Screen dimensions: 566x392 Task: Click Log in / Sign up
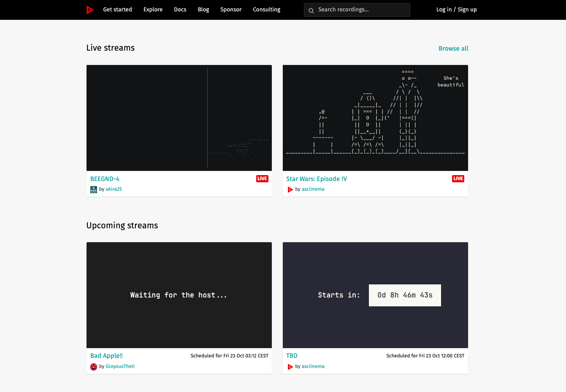point(456,10)
